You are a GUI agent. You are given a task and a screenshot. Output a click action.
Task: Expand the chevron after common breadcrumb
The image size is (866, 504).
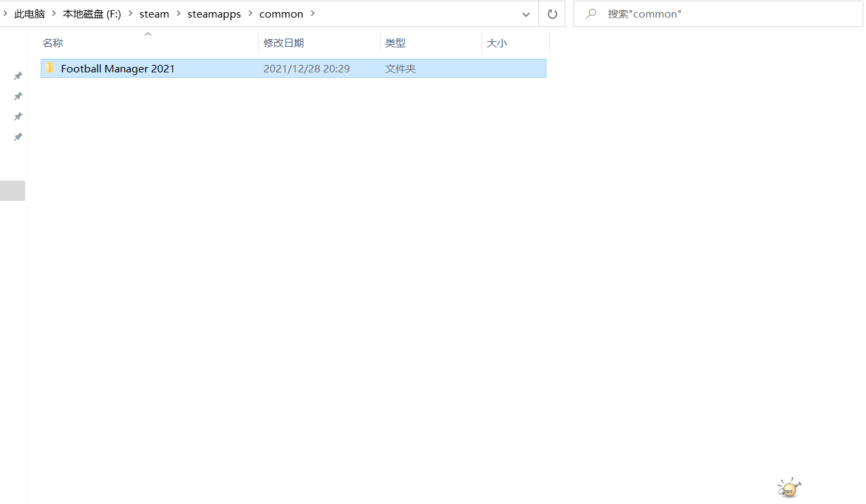click(312, 14)
